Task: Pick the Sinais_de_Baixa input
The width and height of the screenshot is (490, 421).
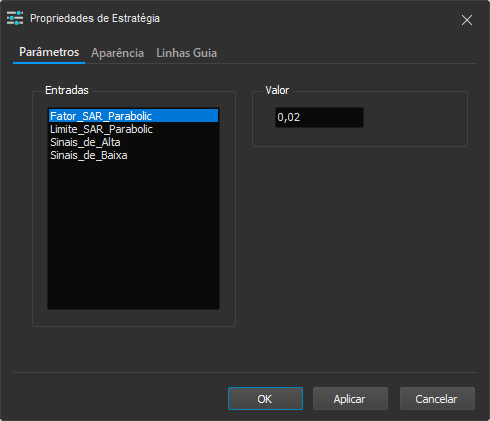Action: click(x=133, y=155)
